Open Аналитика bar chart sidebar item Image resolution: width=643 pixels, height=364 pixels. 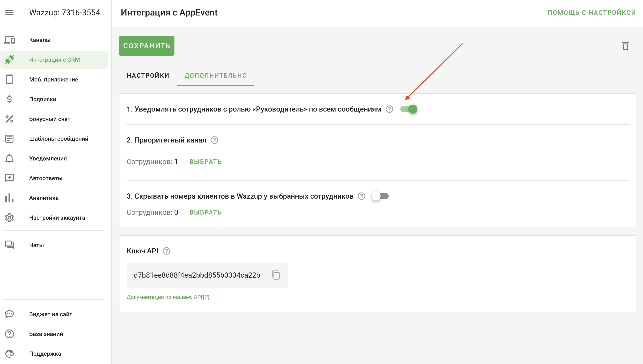coord(44,198)
